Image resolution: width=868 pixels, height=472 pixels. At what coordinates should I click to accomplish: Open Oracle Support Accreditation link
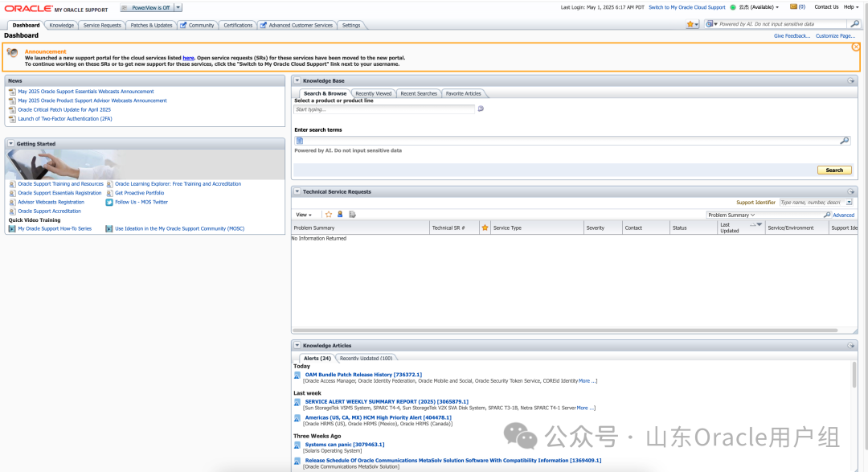49,211
